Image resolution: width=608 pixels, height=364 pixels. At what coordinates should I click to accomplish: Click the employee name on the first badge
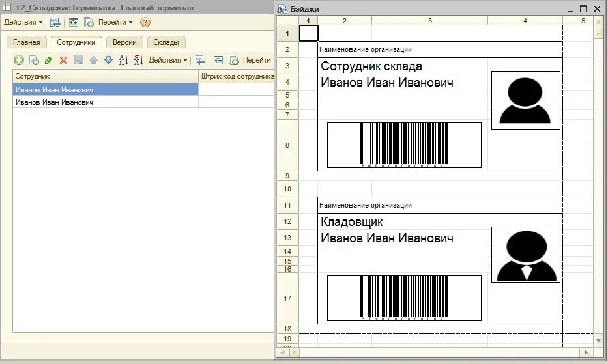(387, 83)
